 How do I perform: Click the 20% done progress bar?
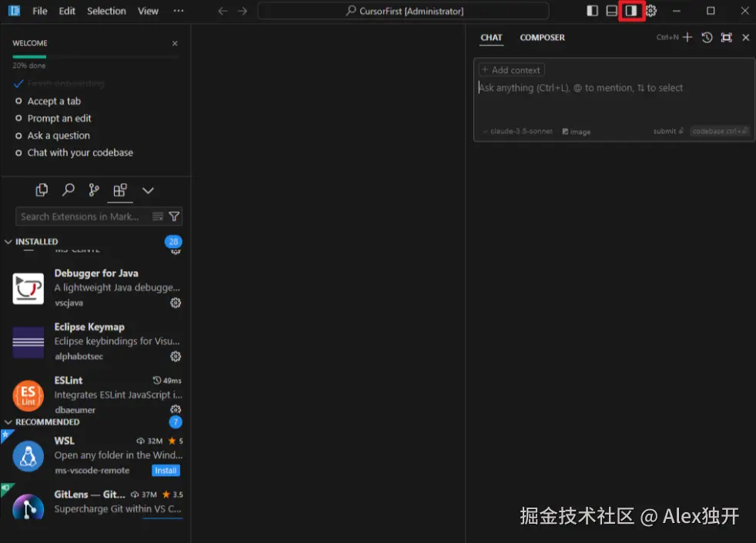click(95, 57)
